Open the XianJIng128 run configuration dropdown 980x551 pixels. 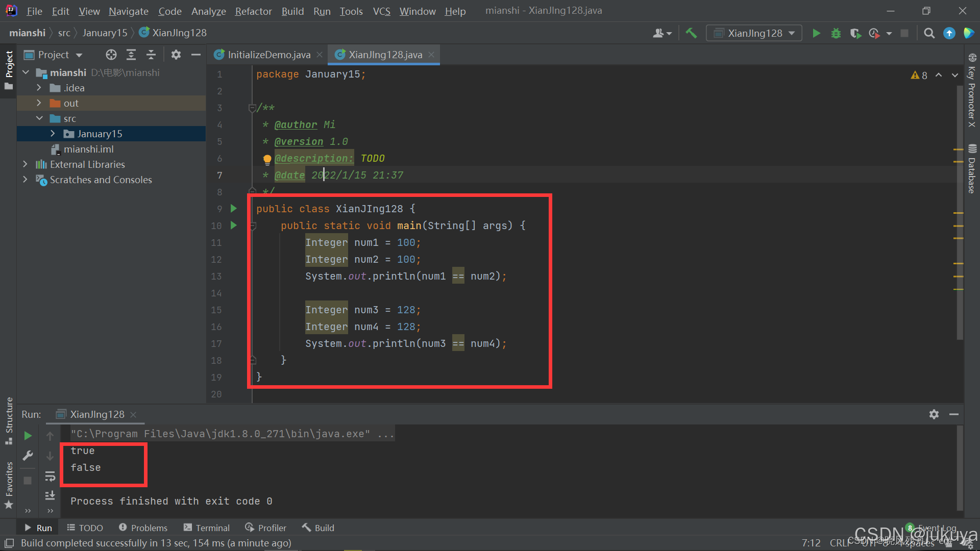click(x=754, y=33)
